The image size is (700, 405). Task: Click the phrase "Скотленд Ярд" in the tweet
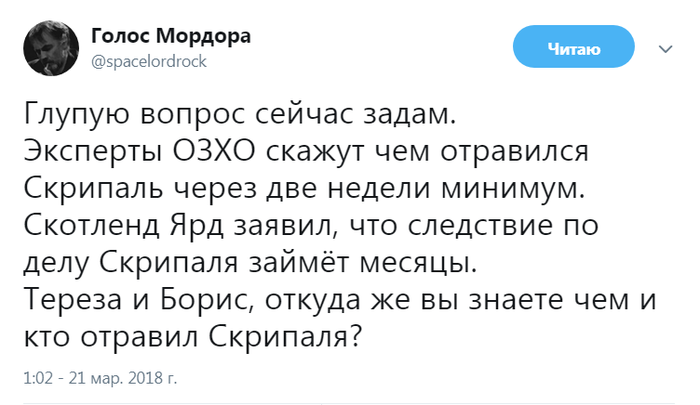click(116, 225)
